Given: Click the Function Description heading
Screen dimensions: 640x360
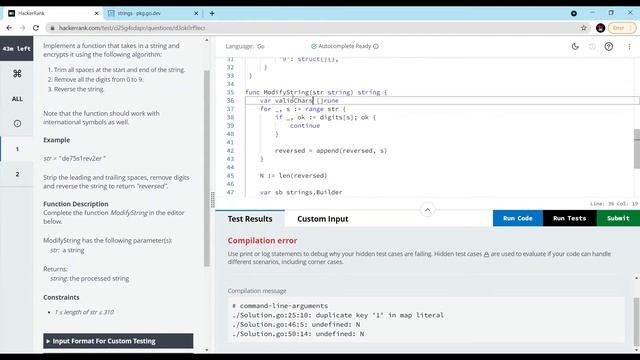Looking at the screenshot, I should coord(76,204).
